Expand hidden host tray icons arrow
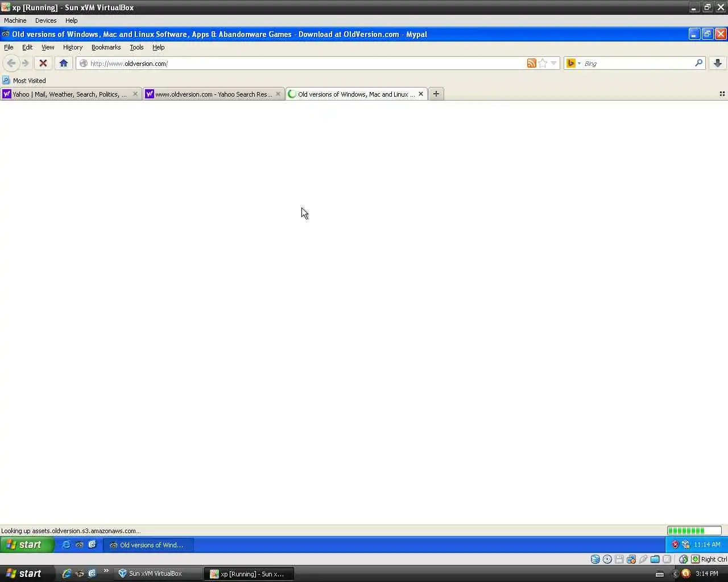This screenshot has width=728, height=582. (x=675, y=573)
